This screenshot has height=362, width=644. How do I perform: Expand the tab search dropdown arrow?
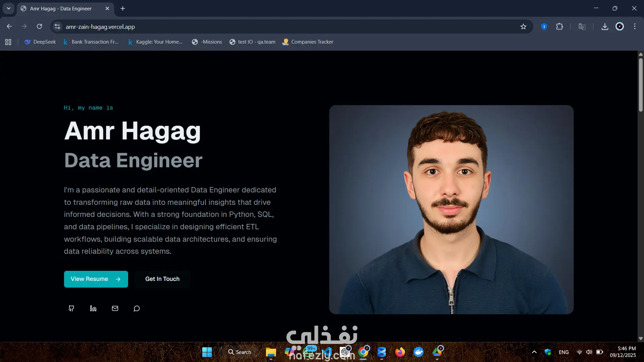(9, 8)
